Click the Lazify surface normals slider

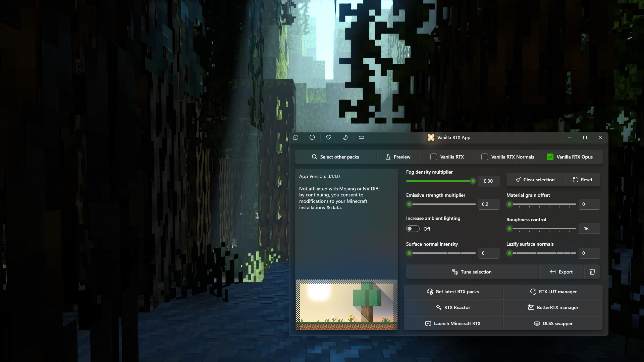click(x=541, y=253)
